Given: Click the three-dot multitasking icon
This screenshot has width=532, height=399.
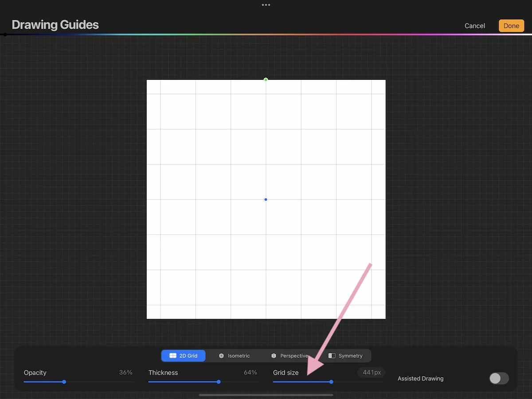Looking at the screenshot, I should 266,5.
